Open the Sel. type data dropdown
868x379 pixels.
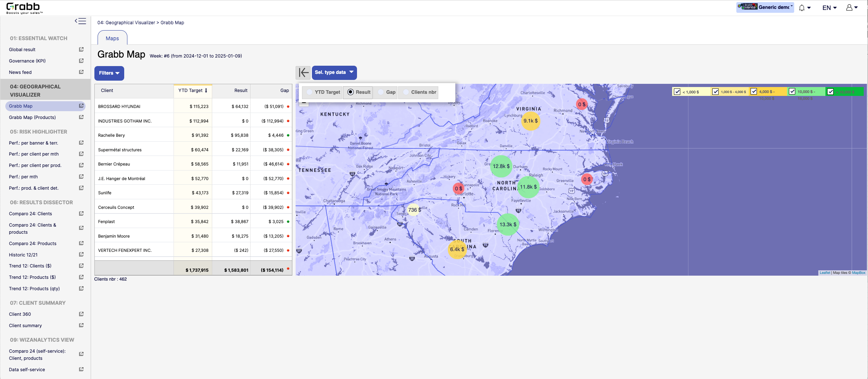(334, 72)
